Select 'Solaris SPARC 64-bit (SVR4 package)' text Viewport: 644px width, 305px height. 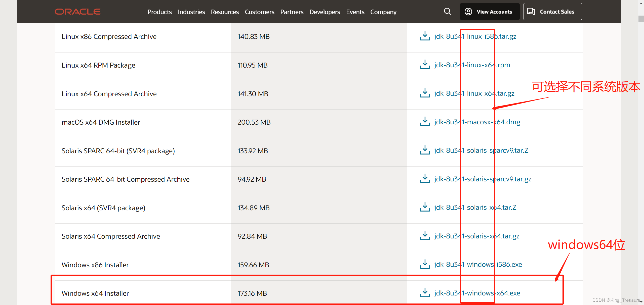point(118,151)
